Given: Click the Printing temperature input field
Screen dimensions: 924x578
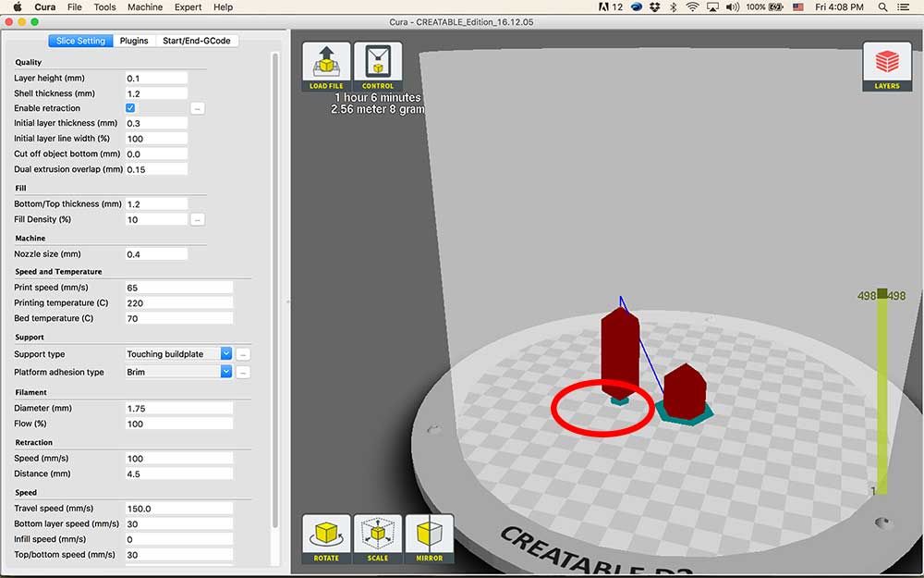Looking at the screenshot, I should click(179, 303).
